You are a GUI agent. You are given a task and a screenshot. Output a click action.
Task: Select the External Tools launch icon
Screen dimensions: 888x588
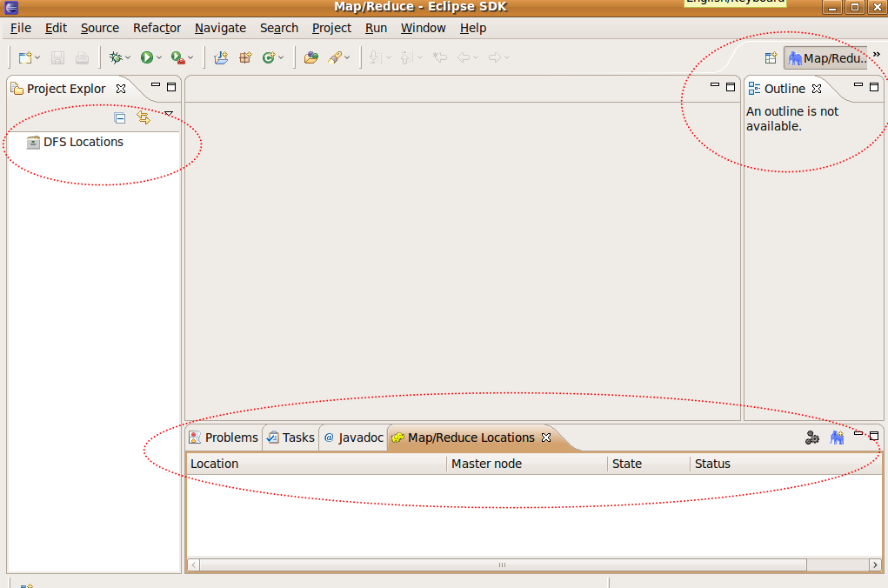coord(177,57)
